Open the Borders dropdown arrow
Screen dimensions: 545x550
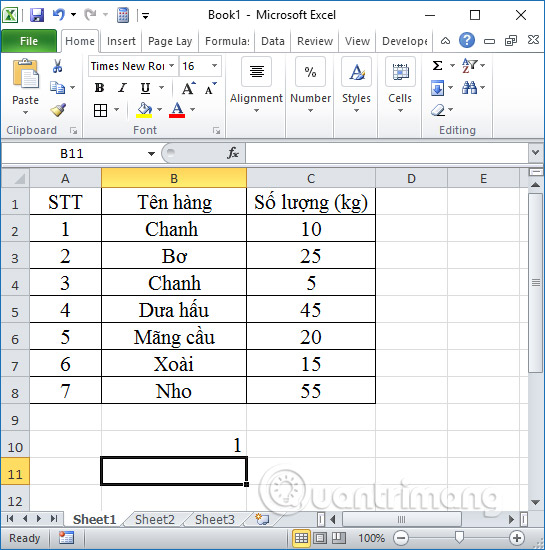[x=116, y=110]
